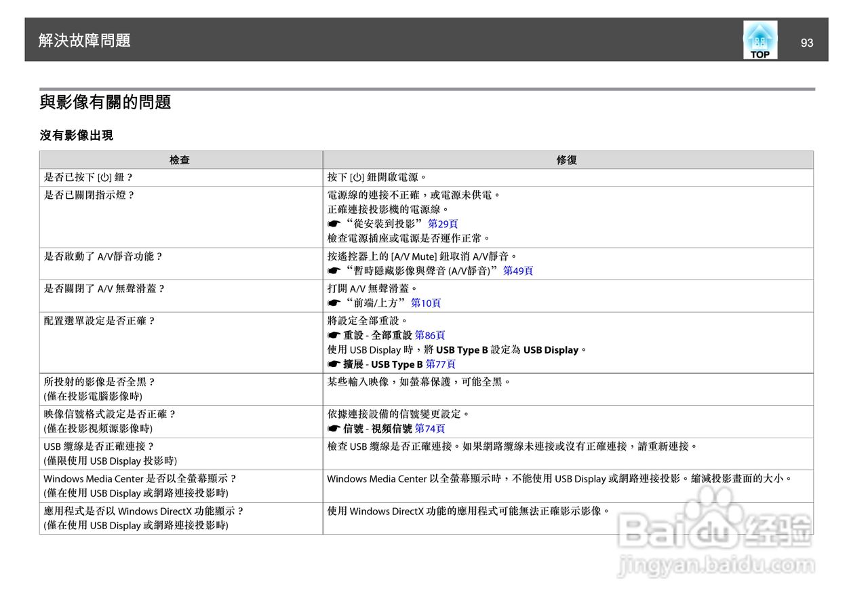Screen dimensions: 868x614
Task: Click the pointing hand icon before 從安裝到投影
Action: 333,224
